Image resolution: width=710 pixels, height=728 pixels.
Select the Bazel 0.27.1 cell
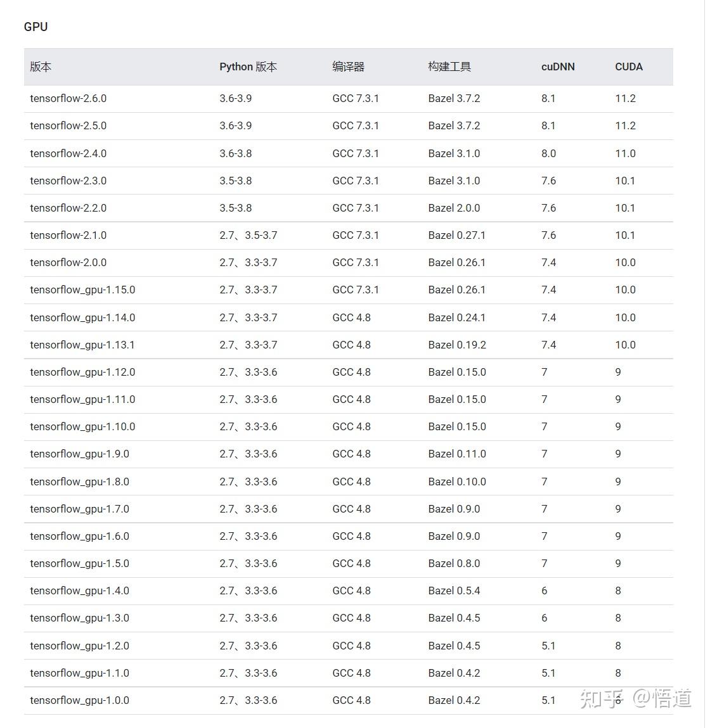tap(457, 236)
